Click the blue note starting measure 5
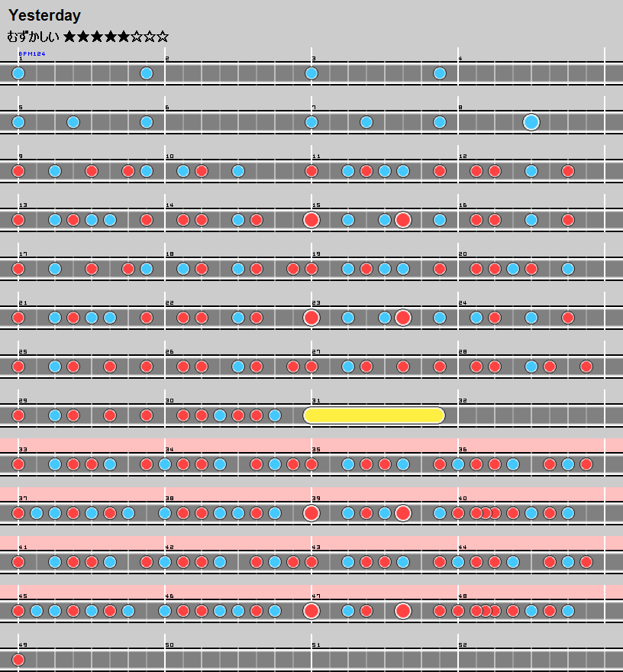The width and height of the screenshot is (623, 672). click(18, 122)
